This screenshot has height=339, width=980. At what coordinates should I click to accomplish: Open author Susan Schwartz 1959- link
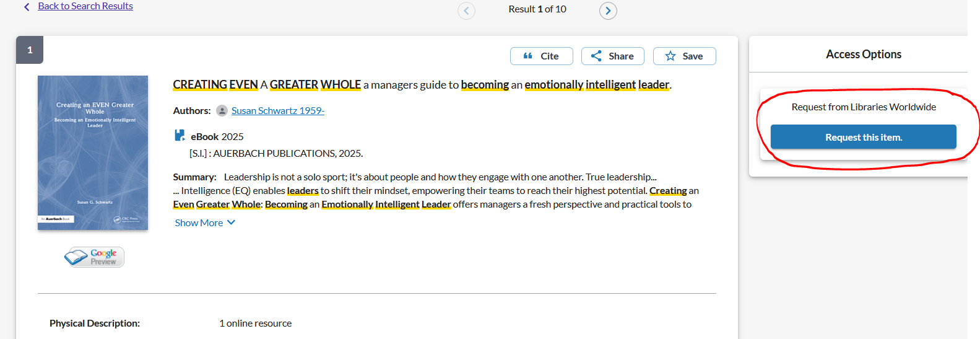point(278,110)
